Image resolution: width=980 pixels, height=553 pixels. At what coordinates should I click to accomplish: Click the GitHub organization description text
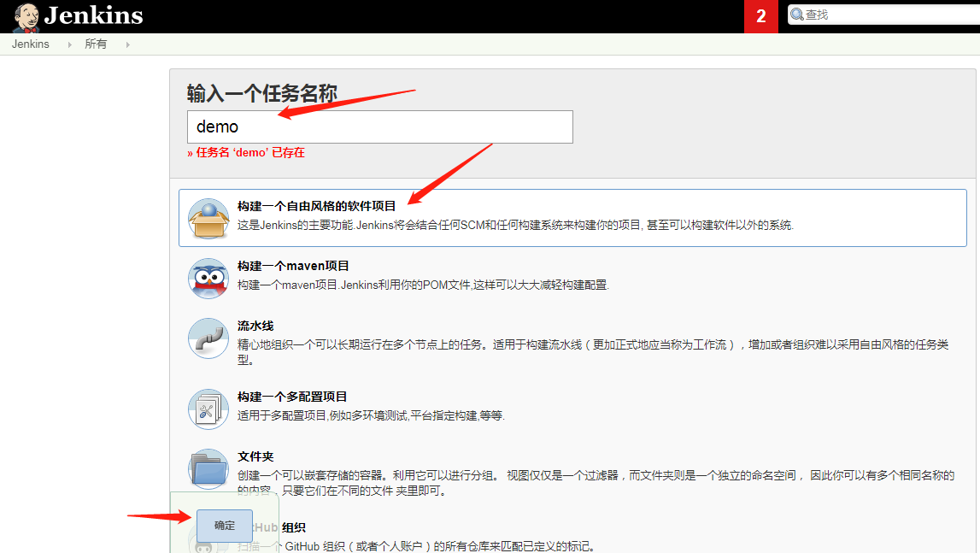point(415,546)
